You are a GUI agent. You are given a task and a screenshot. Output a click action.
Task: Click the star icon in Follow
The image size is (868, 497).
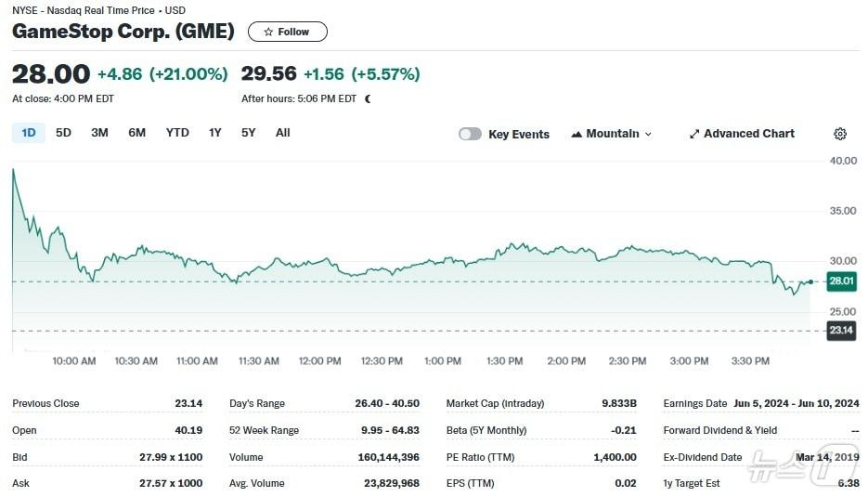coord(268,32)
